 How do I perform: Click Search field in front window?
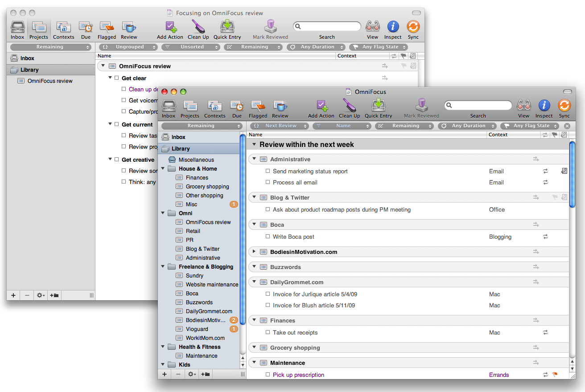[x=478, y=106]
